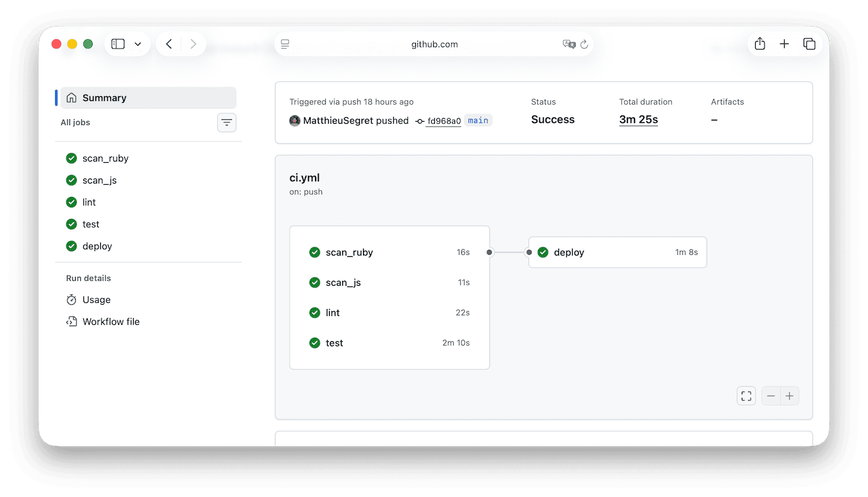Click the reload icon in the address bar
The image size is (868, 497).
[x=584, y=44]
